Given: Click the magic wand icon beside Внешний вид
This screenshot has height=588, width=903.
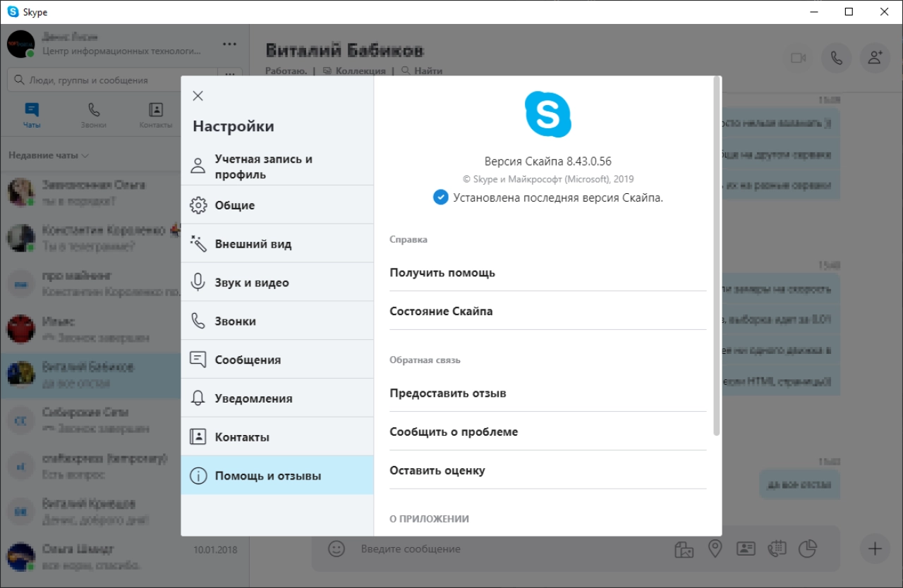Looking at the screenshot, I should 198,244.
